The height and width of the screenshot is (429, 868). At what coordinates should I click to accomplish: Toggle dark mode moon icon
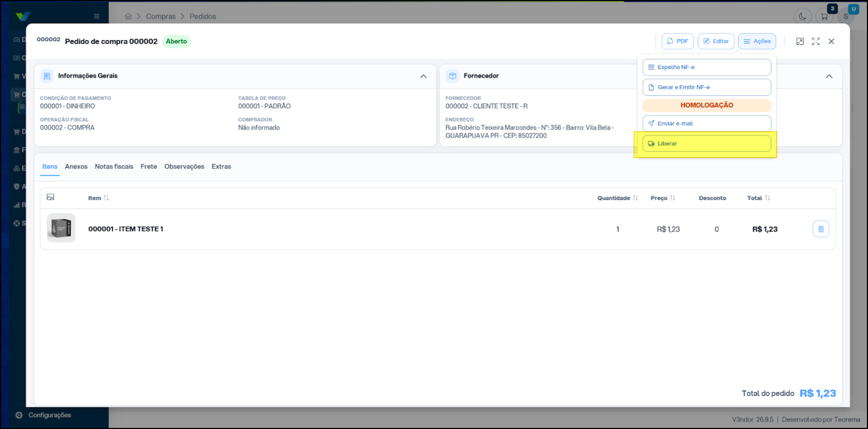pos(802,16)
